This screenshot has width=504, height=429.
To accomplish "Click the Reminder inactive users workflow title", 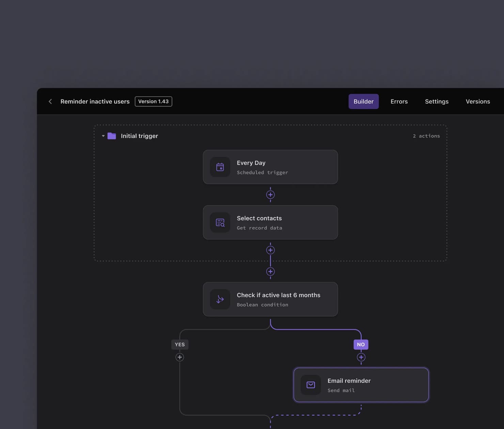I will coord(95,101).
